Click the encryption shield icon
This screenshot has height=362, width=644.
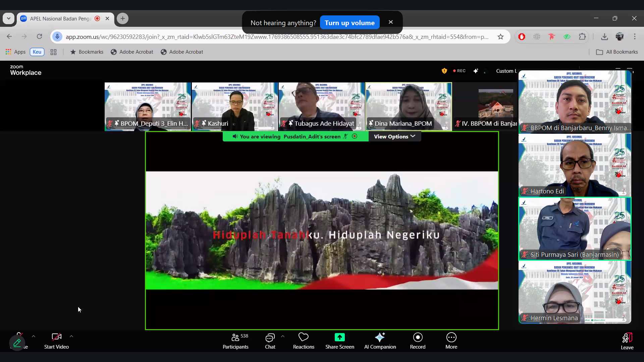(x=444, y=71)
